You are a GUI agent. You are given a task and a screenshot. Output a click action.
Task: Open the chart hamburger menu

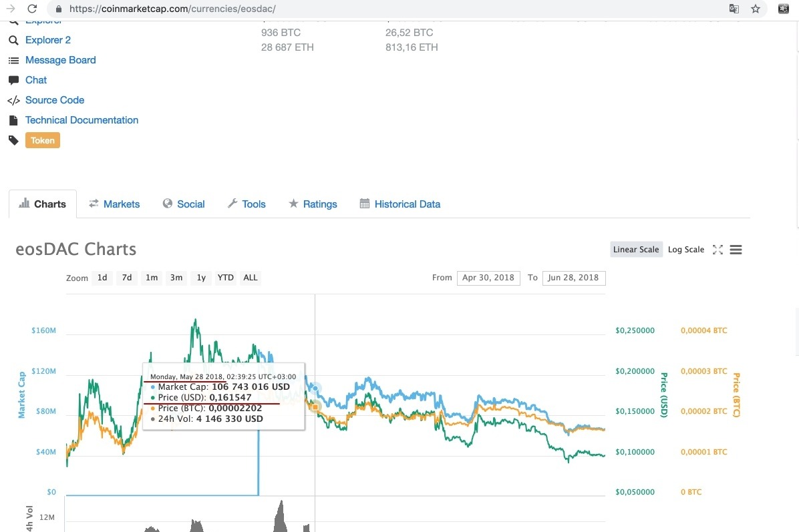(x=736, y=250)
